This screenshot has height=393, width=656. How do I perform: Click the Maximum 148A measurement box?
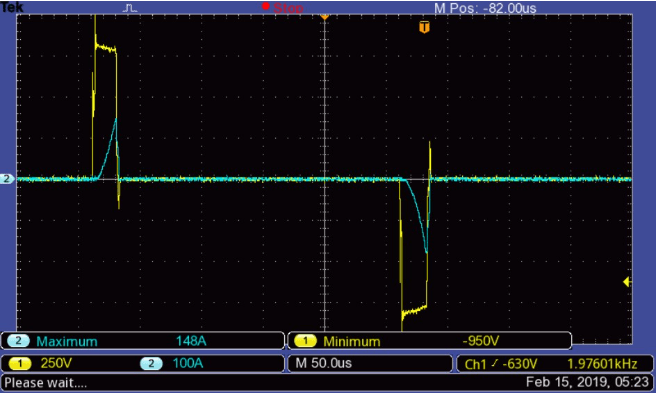pyautogui.click(x=143, y=341)
